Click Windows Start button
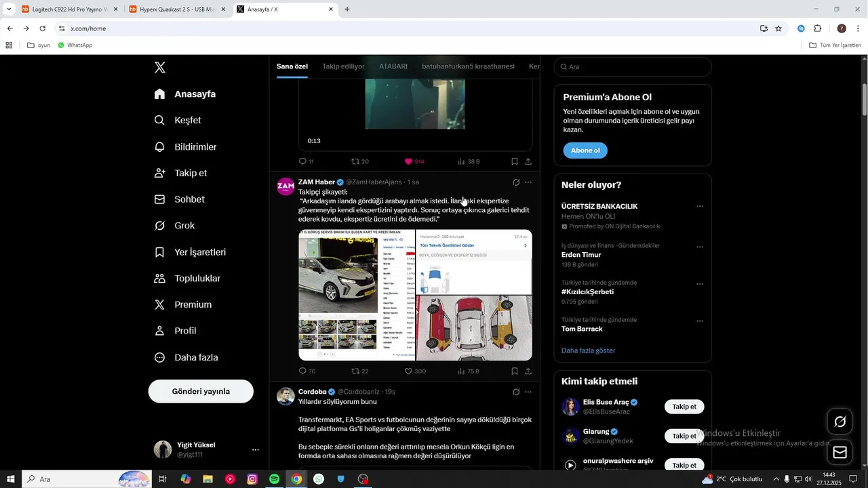 [11, 479]
